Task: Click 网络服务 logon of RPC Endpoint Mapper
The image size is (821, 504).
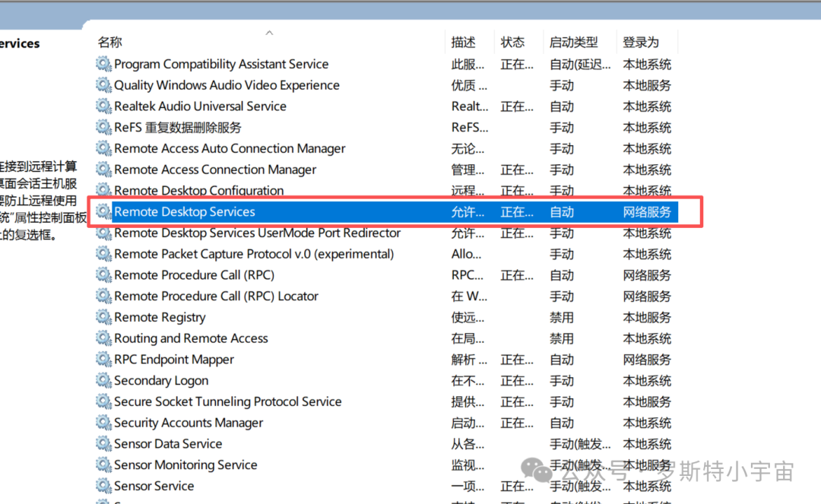Action: tap(647, 360)
